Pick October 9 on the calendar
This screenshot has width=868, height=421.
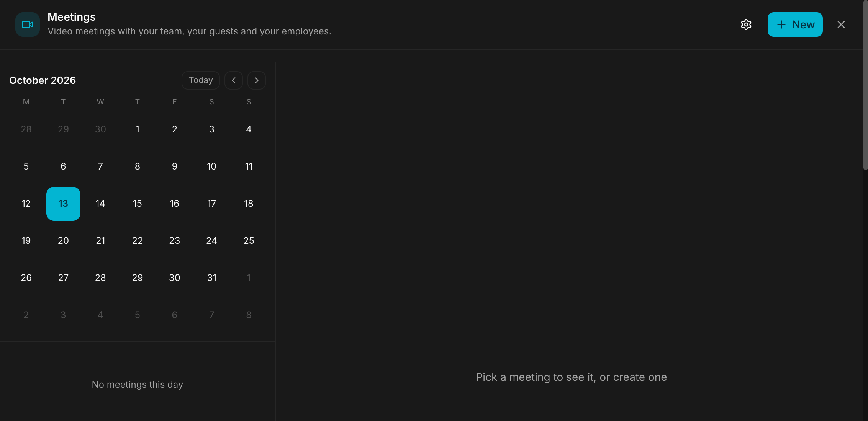(175, 166)
